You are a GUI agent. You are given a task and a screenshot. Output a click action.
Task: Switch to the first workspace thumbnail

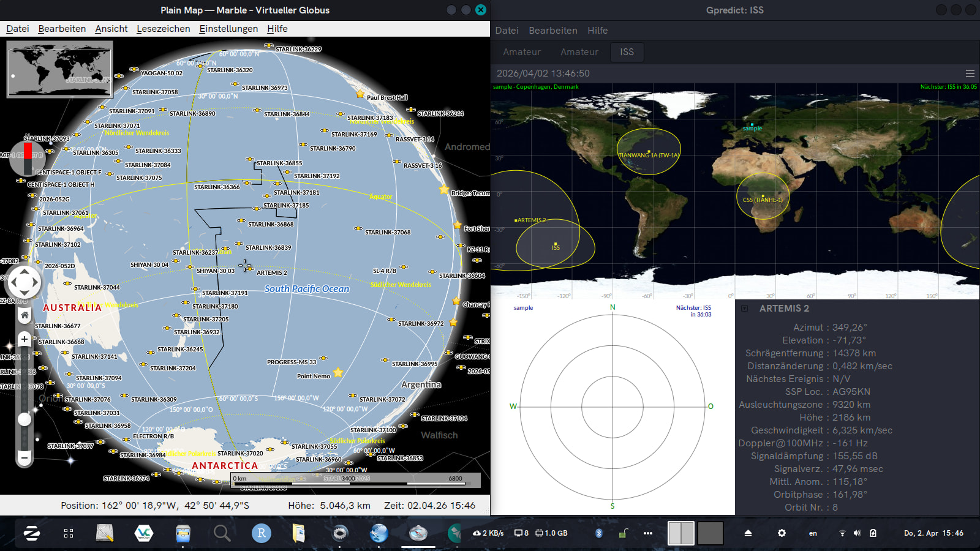click(x=680, y=533)
